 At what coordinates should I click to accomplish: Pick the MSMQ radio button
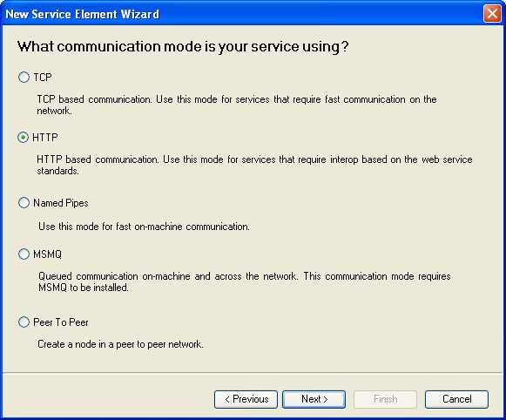pyautogui.click(x=24, y=254)
